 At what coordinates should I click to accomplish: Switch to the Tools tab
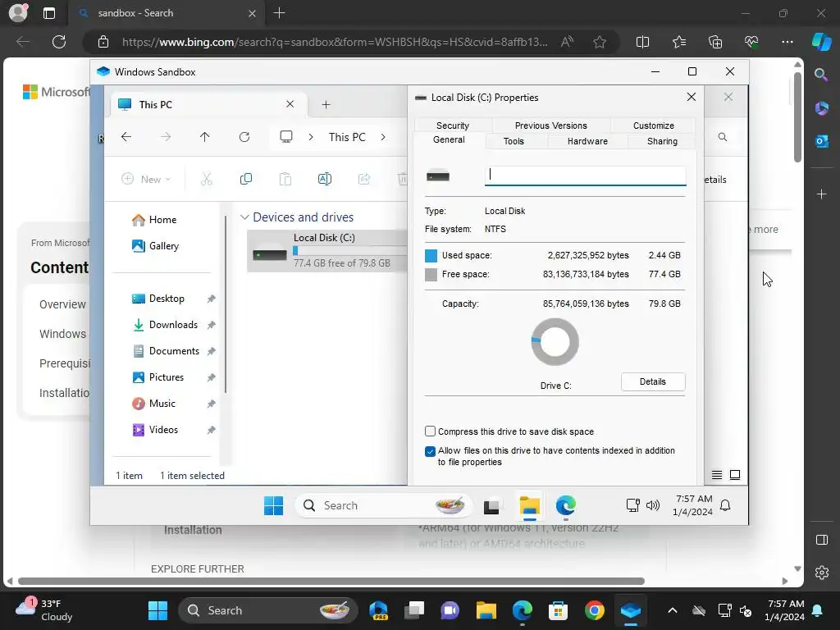coord(514,141)
